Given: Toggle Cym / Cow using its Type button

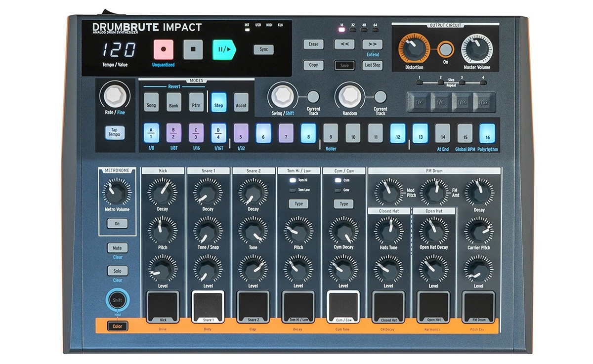Looking at the screenshot, I should (343, 203).
